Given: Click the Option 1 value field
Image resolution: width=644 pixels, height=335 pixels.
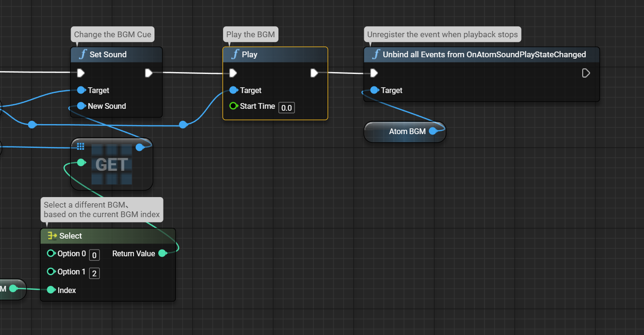Looking at the screenshot, I should [x=94, y=273].
